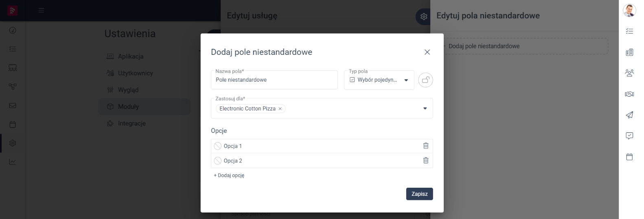Open the dashboard gauge icon in left sidebar
The width and height of the screenshot is (644, 219).
[x=13, y=30]
